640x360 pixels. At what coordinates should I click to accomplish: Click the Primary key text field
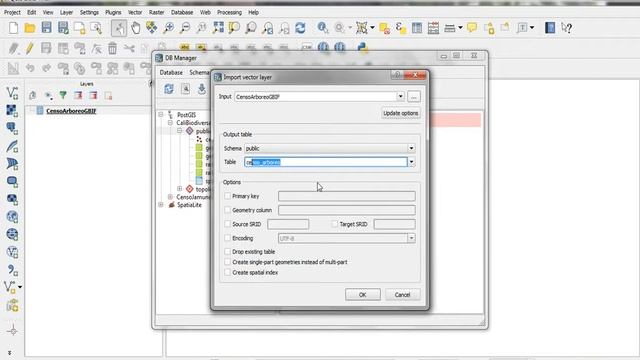pyautogui.click(x=347, y=196)
